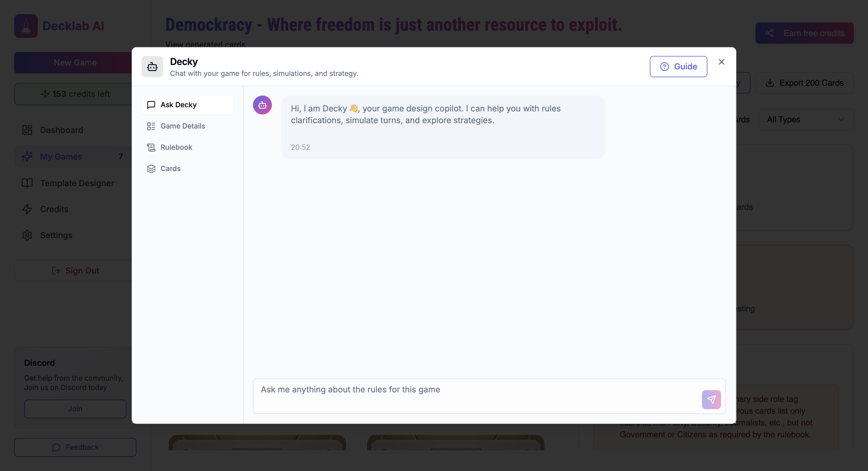Click the Credits lightning bolt icon
The width and height of the screenshot is (868, 471).
(x=27, y=209)
